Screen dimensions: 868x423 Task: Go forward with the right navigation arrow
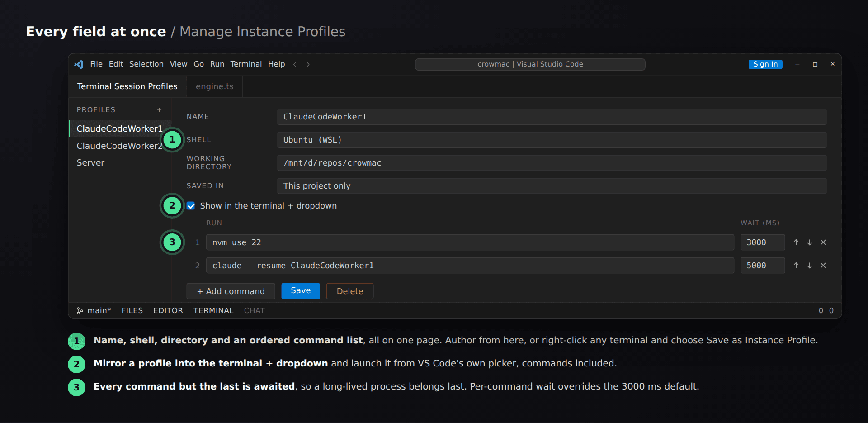point(308,64)
